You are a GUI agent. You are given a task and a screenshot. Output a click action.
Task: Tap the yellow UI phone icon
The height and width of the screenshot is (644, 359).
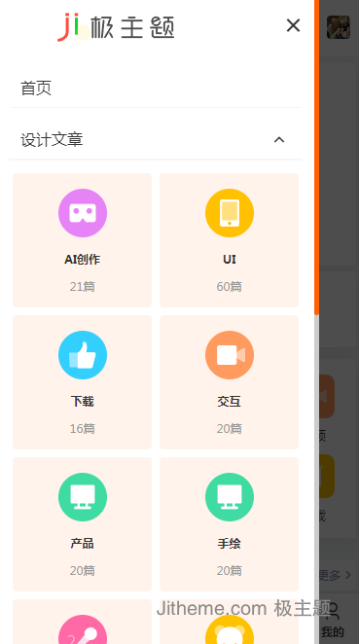pos(230,213)
